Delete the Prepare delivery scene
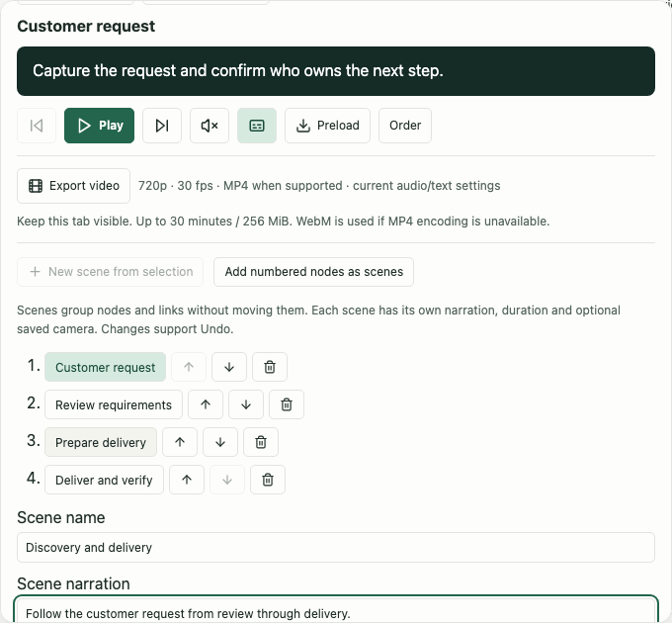672x623 pixels. click(261, 442)
